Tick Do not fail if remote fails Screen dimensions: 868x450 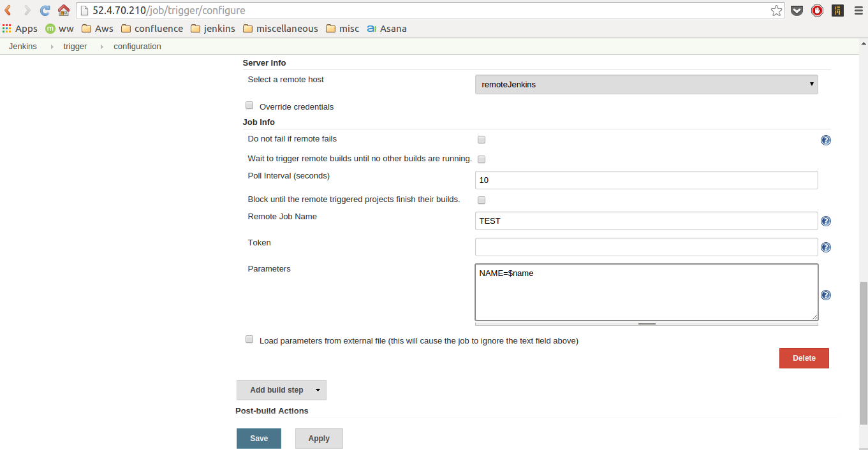click(482, 140)
